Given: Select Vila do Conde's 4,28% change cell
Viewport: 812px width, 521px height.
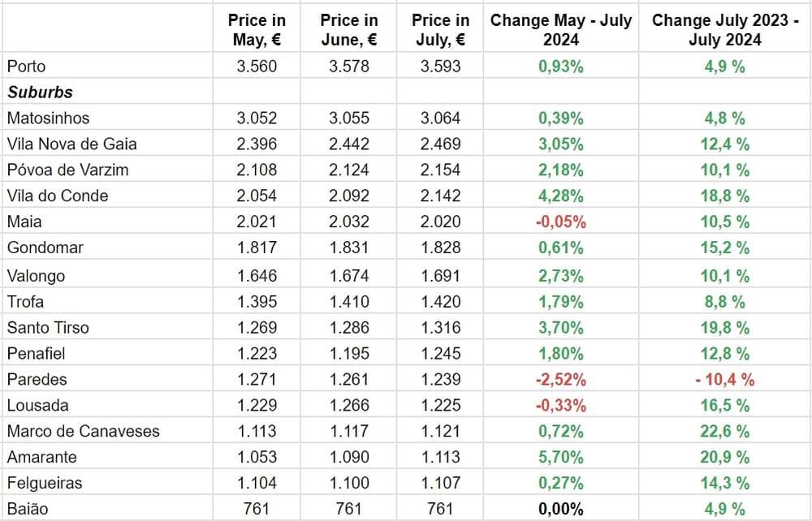Looking at the screenshot, I should click(x=561, y=196).
